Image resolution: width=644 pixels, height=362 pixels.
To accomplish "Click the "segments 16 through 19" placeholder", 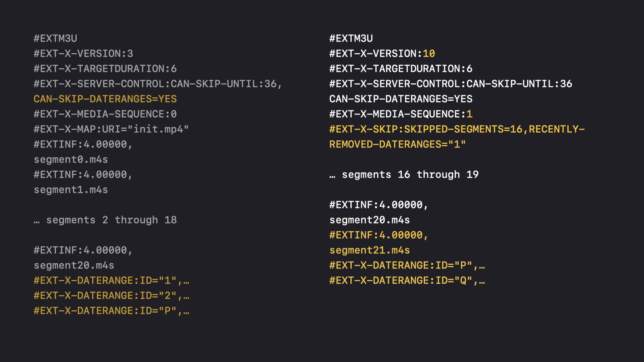I will [x=404, y=175].
